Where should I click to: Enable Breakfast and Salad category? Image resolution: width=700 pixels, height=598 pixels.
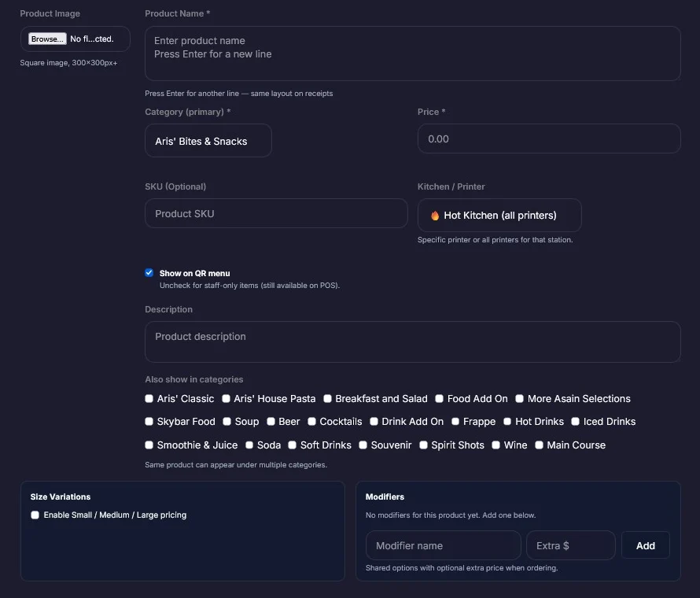tap(328, 398)
